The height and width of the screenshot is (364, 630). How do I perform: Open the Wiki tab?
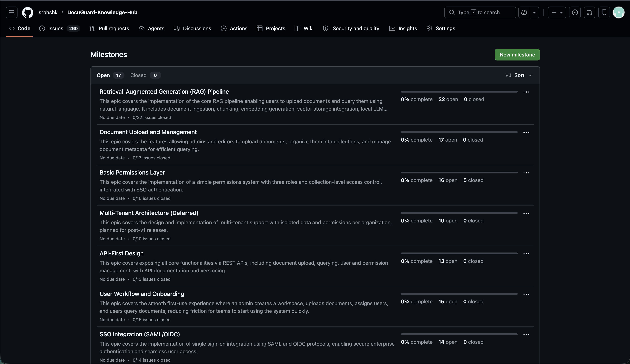(304, 28)
